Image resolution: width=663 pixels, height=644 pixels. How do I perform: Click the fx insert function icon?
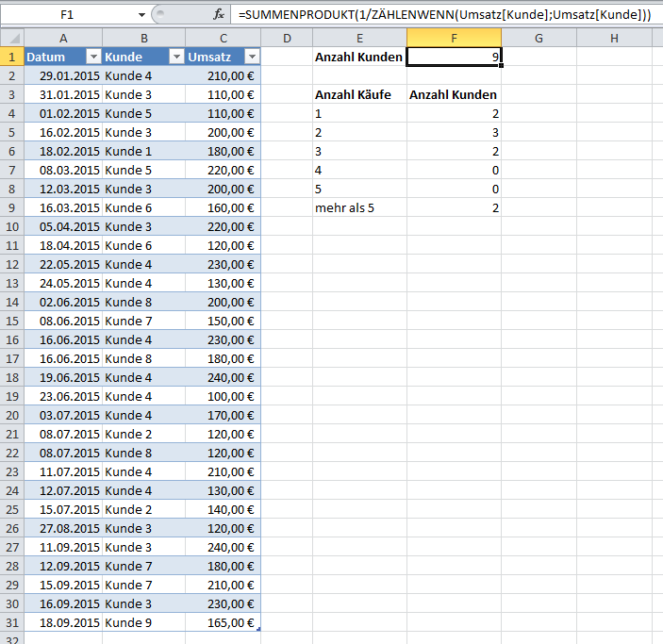click(219, 15)
